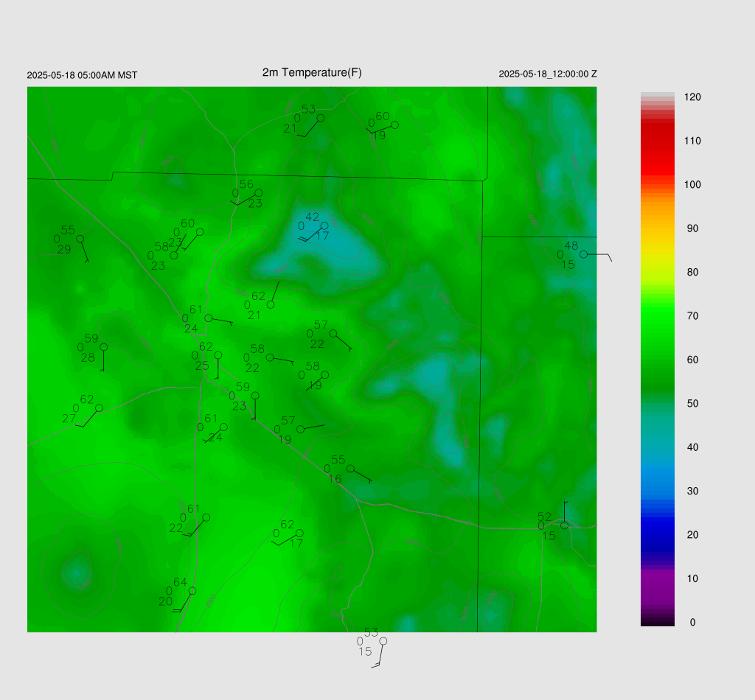Viewport: 755px width, 700px height.
Task: Click station circle with 60 over 23
Action: point(200,232)
